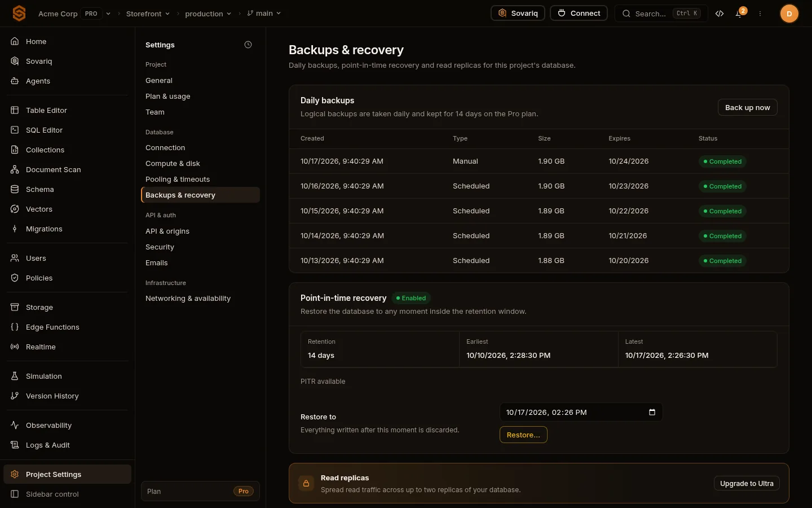This screenshot has width=812, height=508.
Task: Click the Connect button in header
Action: pyautogui.click(x=579, y=13)
